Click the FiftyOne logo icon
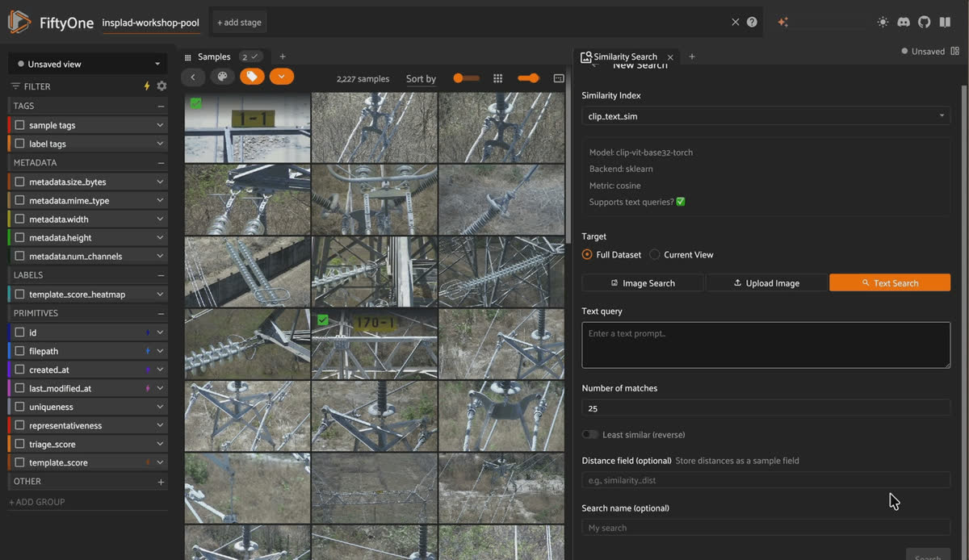The height and width of the screenshot is (560, 969). [19, 22]
